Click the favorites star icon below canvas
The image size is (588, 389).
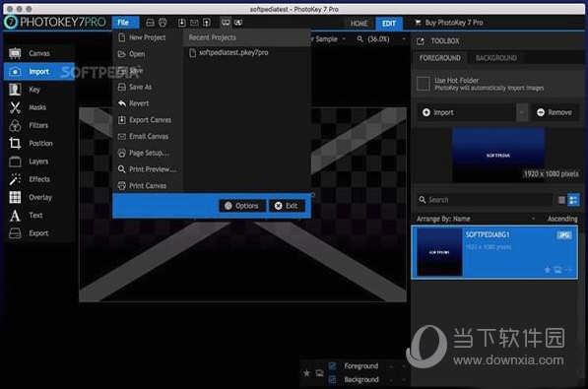coord(306,373)
